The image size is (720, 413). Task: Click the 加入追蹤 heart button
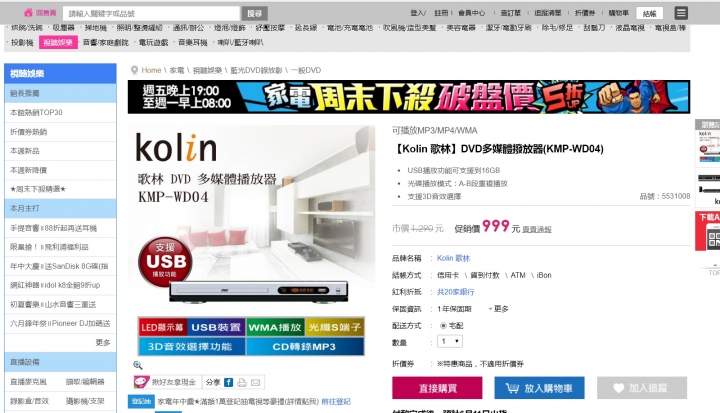642,388
